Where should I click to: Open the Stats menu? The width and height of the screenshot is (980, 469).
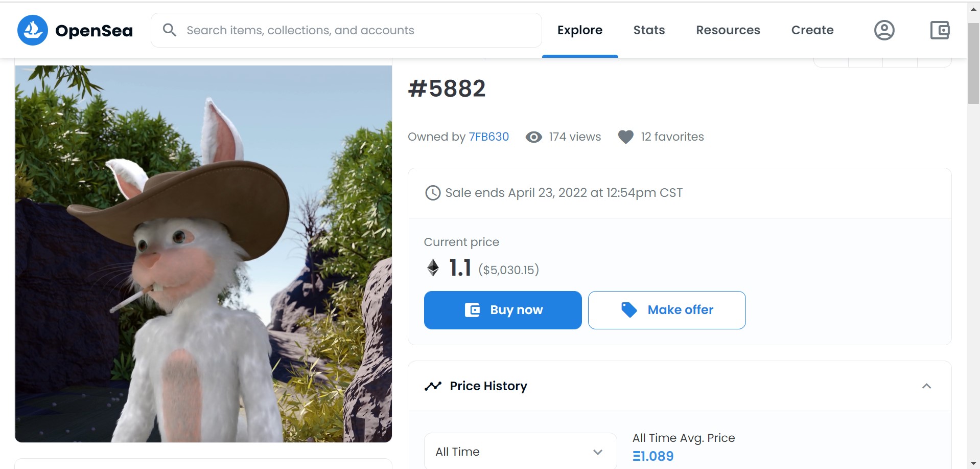click(649, 30)
